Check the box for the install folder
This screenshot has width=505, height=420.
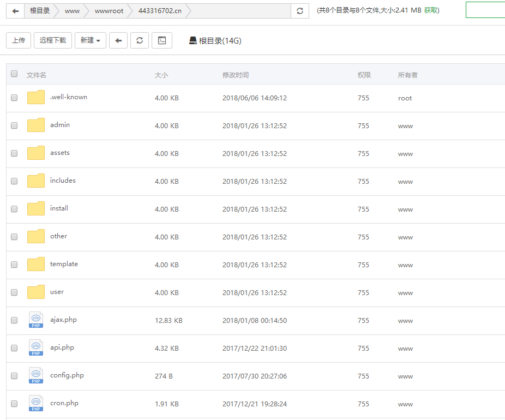[x=14, y=209]
